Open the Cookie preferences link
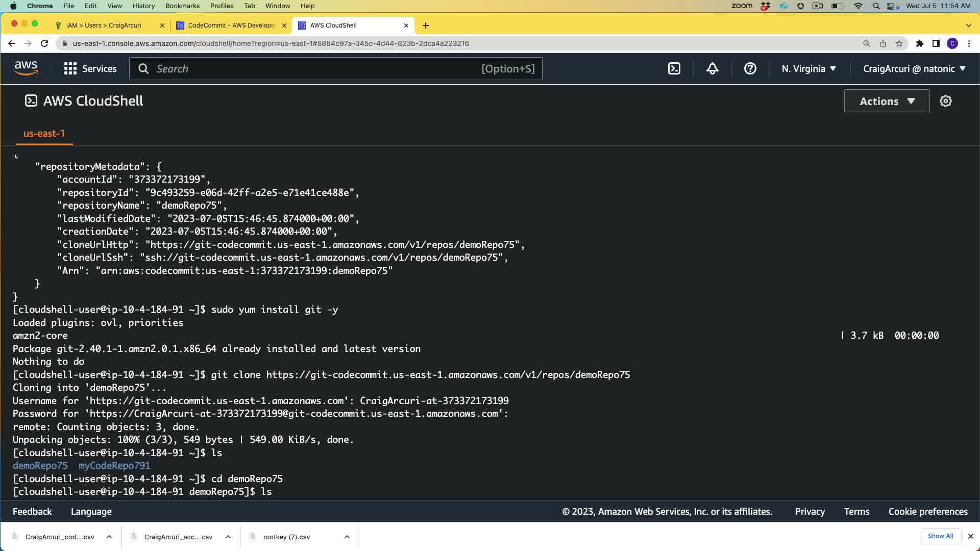The width and height of the screenshot is (980, 551). pyautogui.click(x=927, y=512)
